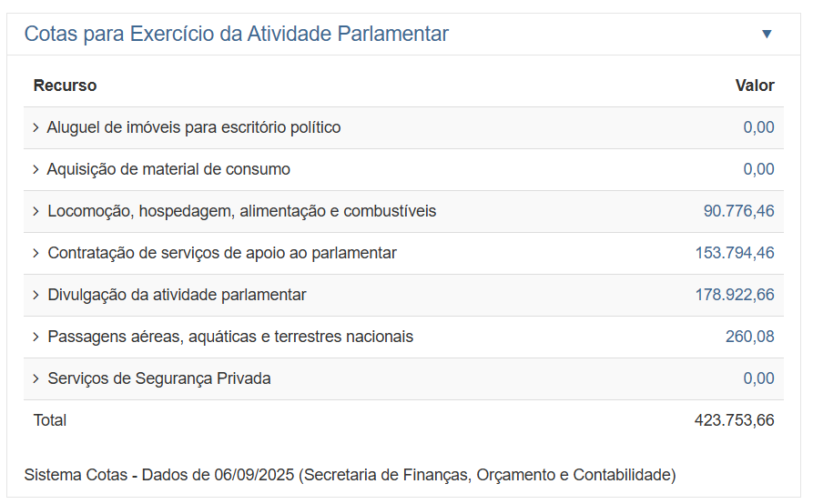Select Divulgação da atividade parlamentar row
The width and height of the screenshot is (813, 504).
pos(177,295)
